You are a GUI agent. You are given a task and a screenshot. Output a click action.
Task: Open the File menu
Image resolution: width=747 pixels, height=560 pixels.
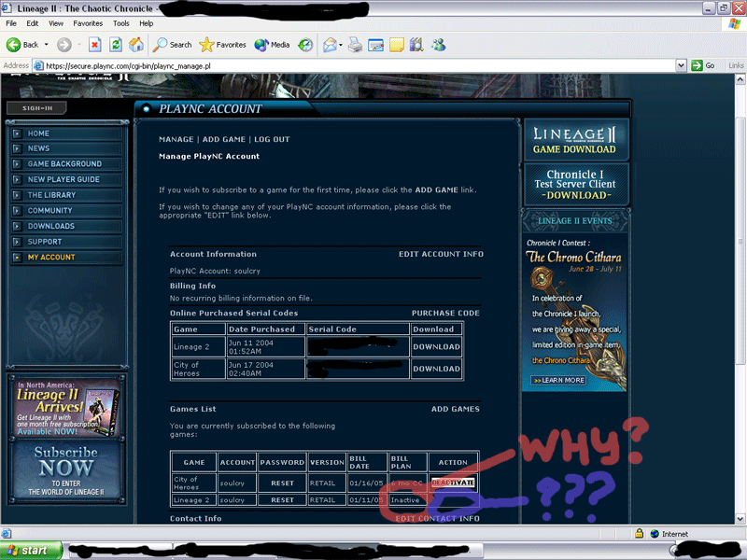point(11,23)
